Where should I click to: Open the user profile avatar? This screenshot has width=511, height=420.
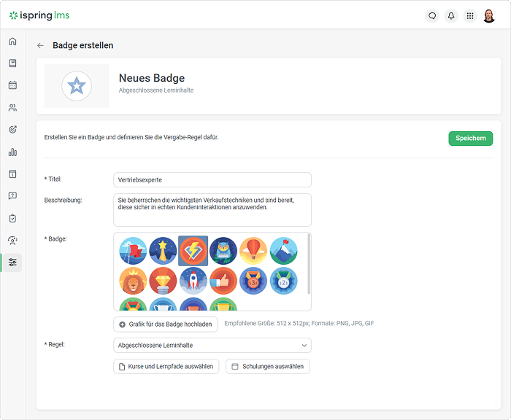[x=489, y=15]
